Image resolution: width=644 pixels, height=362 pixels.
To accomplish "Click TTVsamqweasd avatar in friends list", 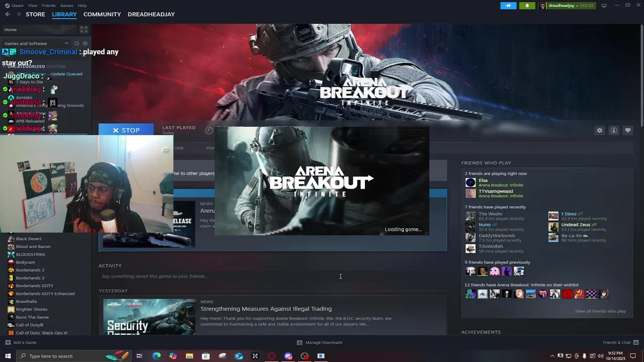I will (470, 194).
